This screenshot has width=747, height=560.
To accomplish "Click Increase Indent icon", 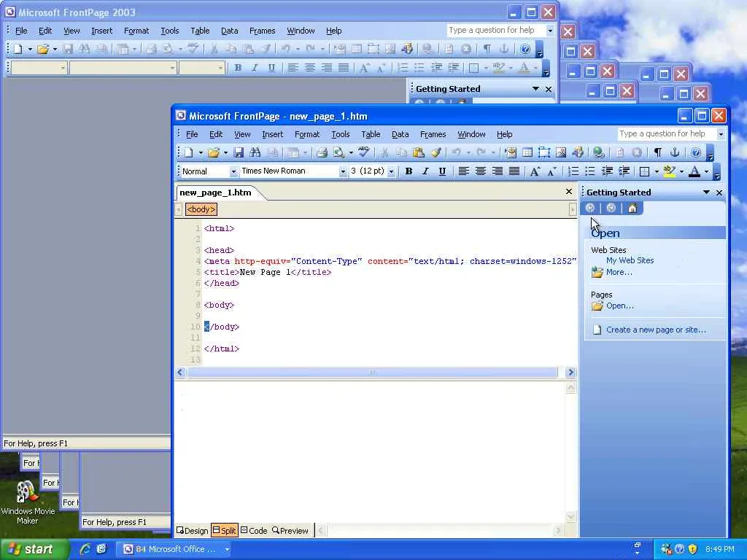I will (x=624, y=171).
